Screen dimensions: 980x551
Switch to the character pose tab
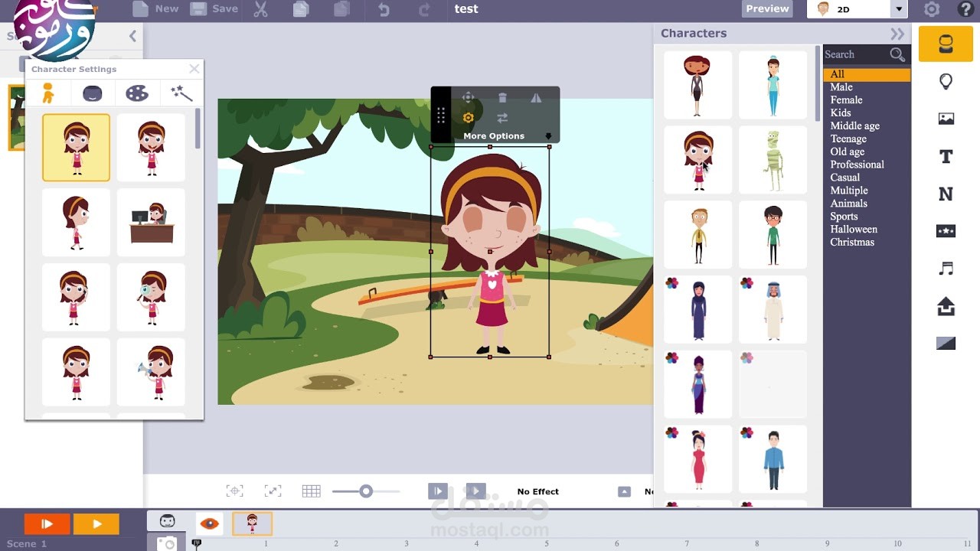[48, 93]
